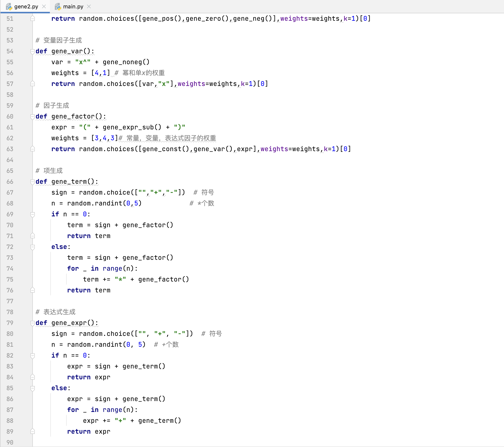Collapse the gene_factor function fold marker
This screenshot has width=504, height=447.
(32, 117)
